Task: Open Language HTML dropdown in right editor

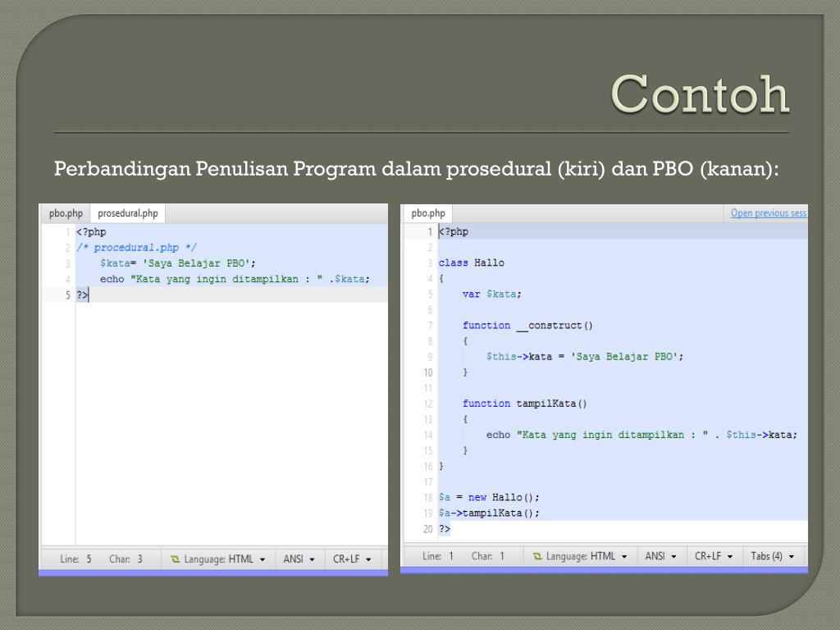Action: click(580, 557)
